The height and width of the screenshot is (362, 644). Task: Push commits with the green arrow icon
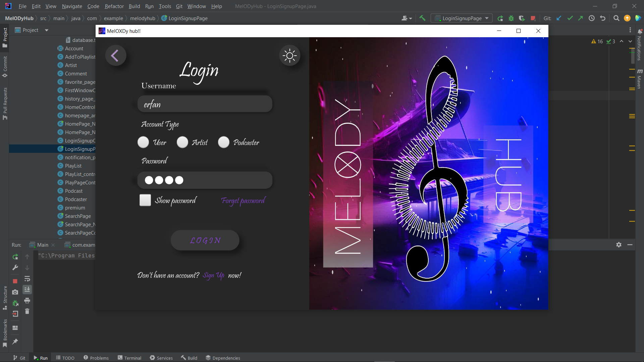[x=581, y=18]
